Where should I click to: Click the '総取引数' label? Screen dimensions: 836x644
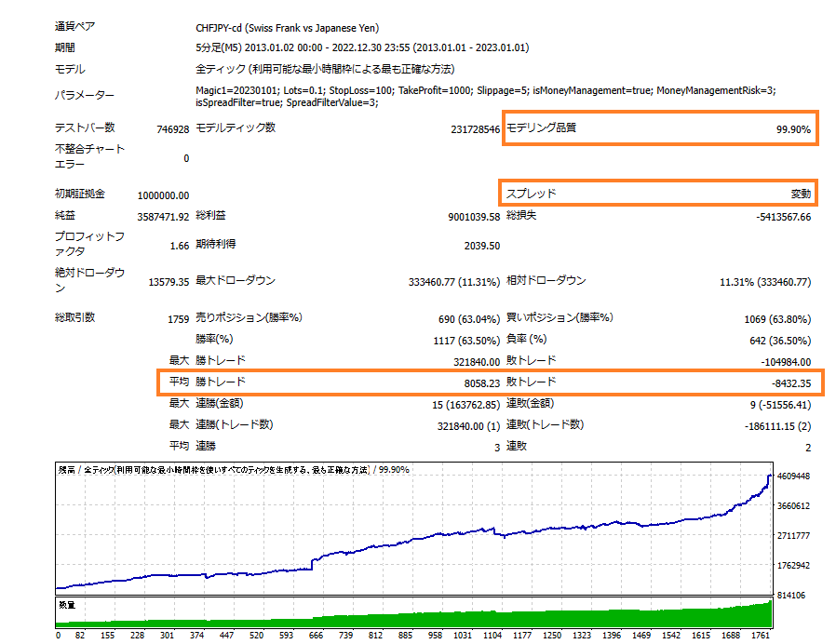74,317
